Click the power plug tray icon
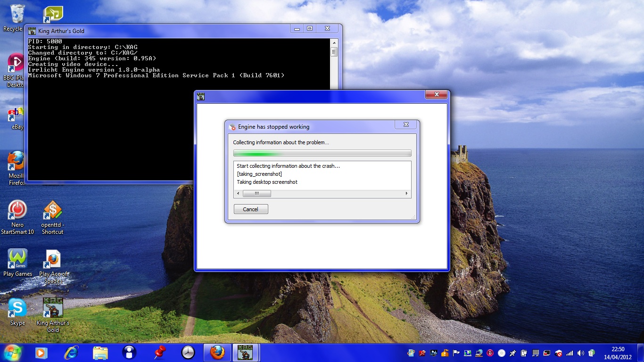644x362 pixels. click(524, 353)
